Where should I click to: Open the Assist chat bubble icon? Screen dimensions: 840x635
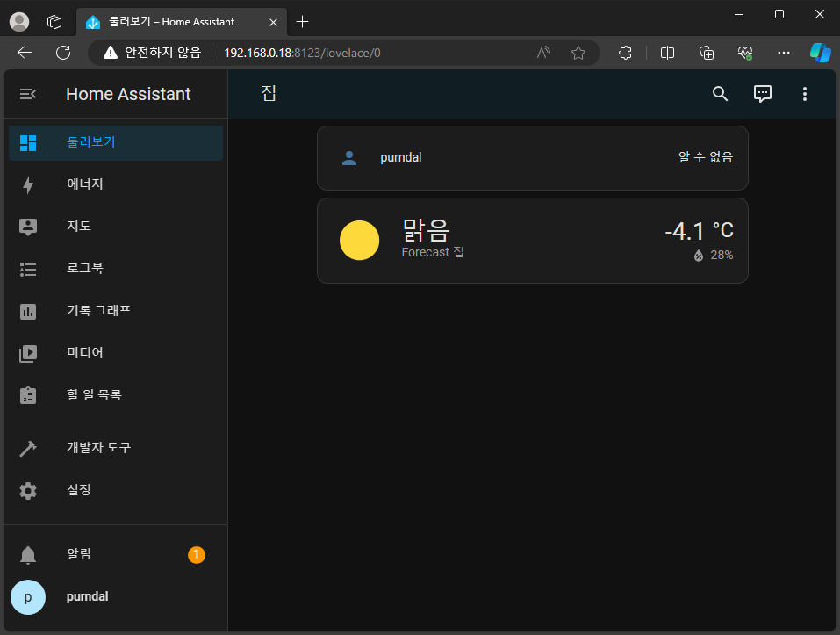pos(763,94)
